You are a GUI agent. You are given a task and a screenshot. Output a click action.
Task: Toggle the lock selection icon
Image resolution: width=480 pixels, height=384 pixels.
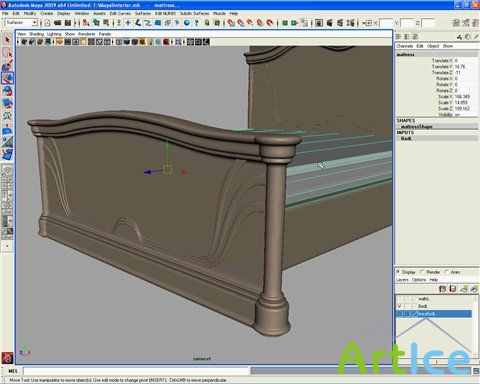[x=207, y=23]
